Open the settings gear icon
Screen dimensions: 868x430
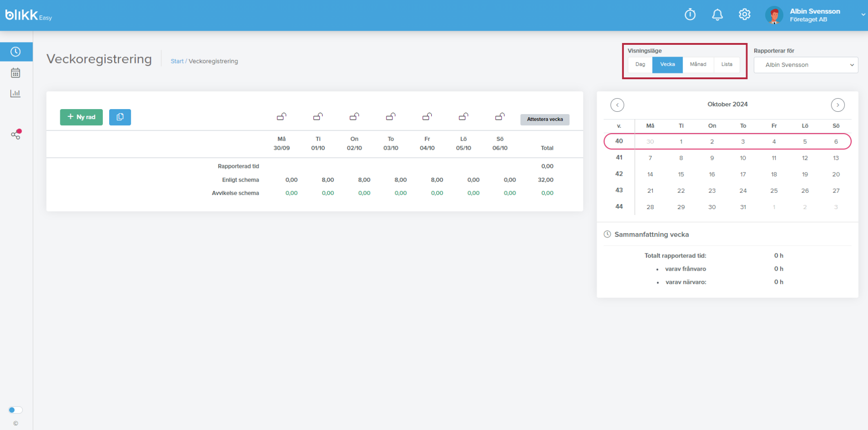click(744, 14)
